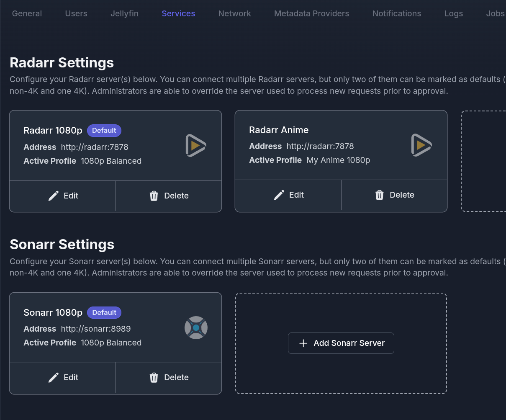Click Default badge on Sonarr 1080p
Screen dimensions: 506x420
point(104,313)
